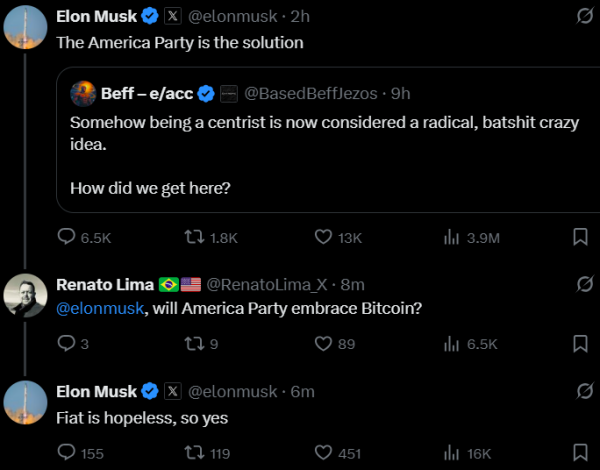Open the Grok icon on 'Fiat is hopeless' reply
The width and height of the screenshot is (600, 470).
[585, 391]
